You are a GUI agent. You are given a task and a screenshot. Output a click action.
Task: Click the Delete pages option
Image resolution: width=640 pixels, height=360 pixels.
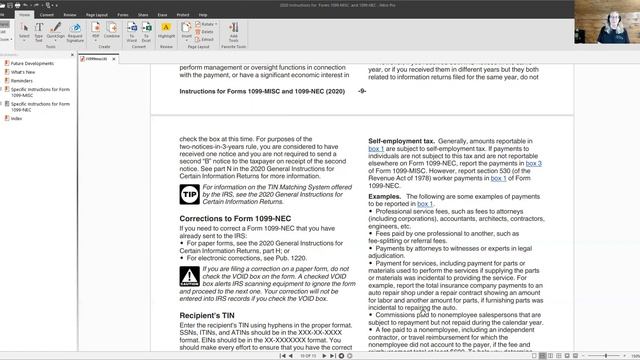(x=204, y=32)
